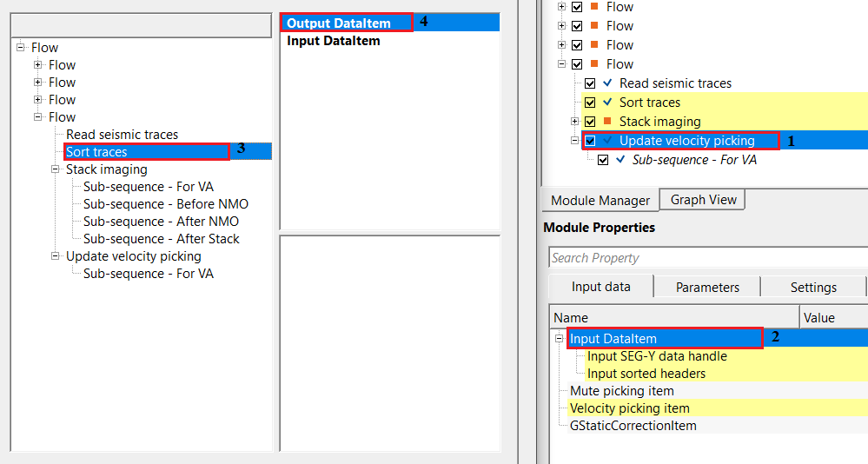This screenshot has height=464, width=868.
Task: Collapse the Input DataItem group in Module Properties
Action: pos(559,338)
